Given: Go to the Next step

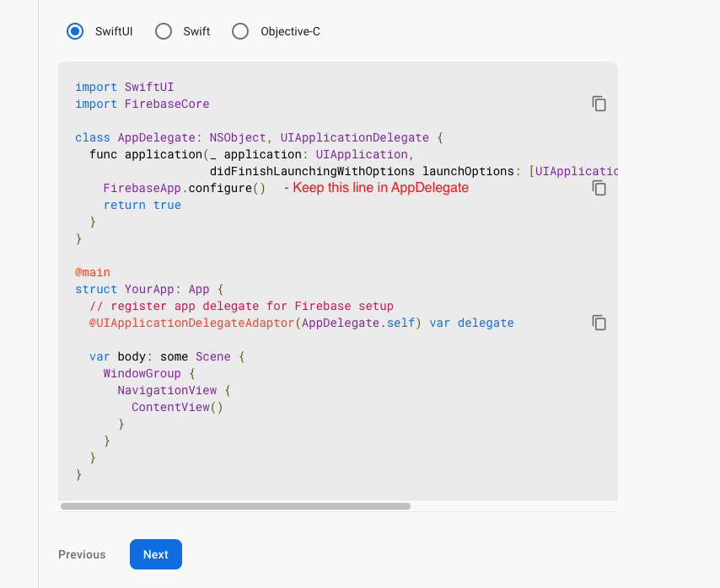Looking at the screenshot, I should (x=156, y=554).
